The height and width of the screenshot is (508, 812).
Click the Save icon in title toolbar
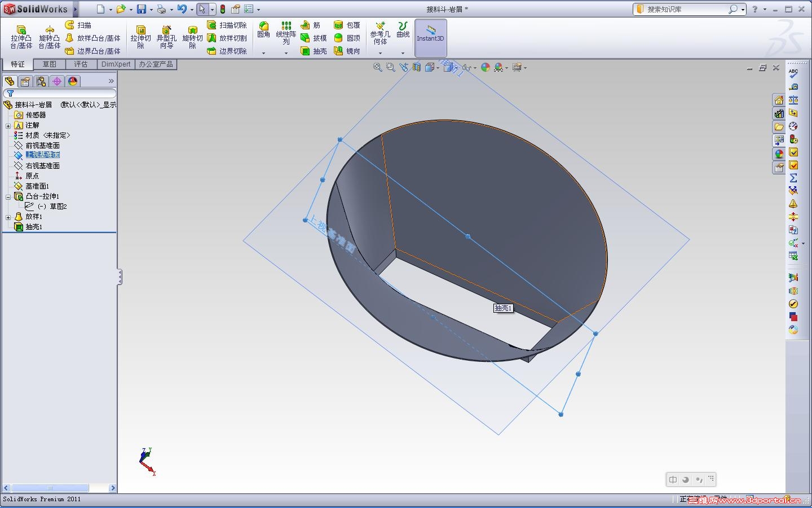tap(142, 9)
